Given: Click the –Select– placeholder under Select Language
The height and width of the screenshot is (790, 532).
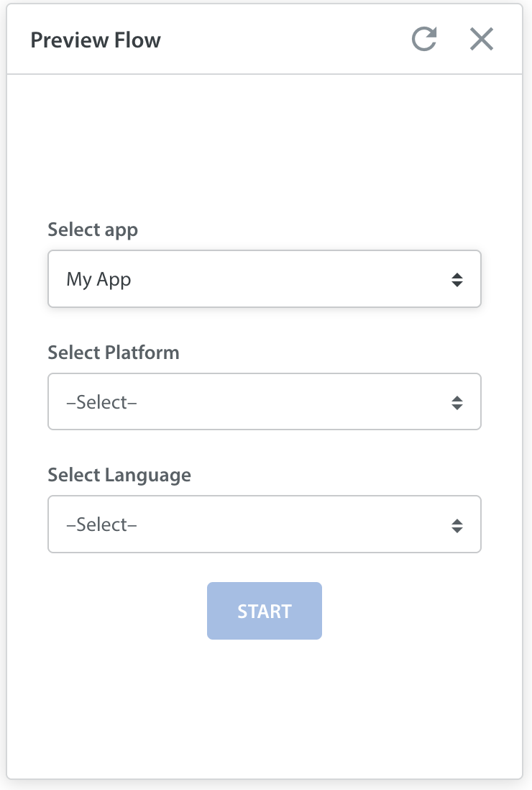Looking at the screenshot, I should pos(101,525).
